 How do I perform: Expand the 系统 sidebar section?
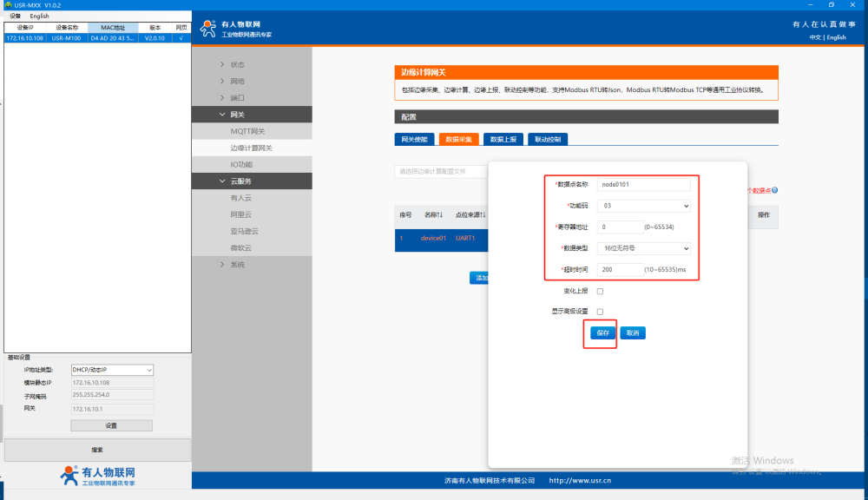coord(222,264)
